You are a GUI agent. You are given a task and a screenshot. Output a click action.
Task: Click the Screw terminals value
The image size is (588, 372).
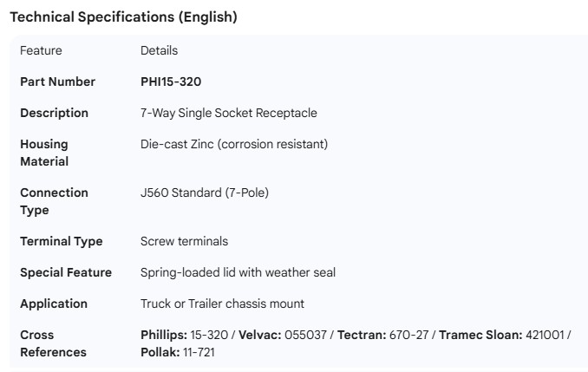(184, 241)
